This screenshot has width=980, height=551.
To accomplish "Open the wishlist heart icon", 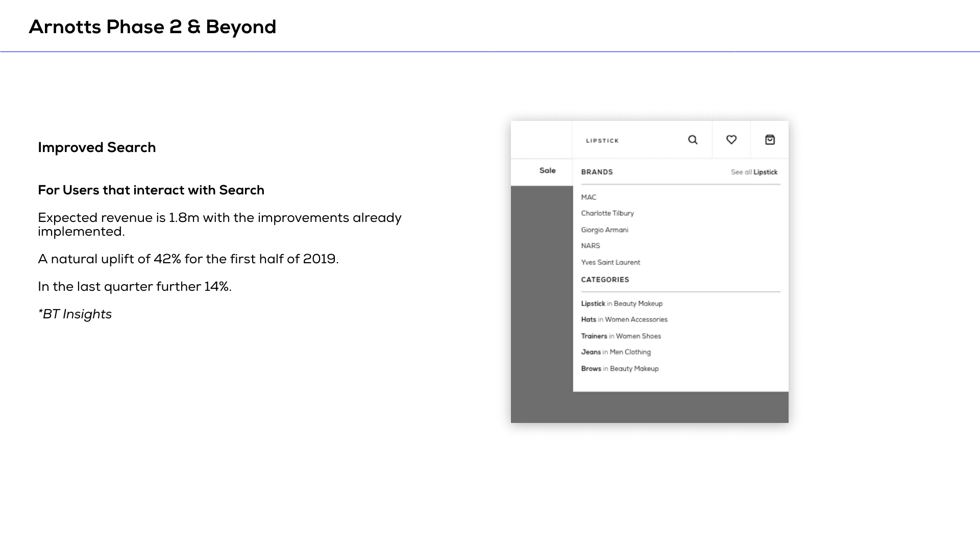I will click(731, 139).
